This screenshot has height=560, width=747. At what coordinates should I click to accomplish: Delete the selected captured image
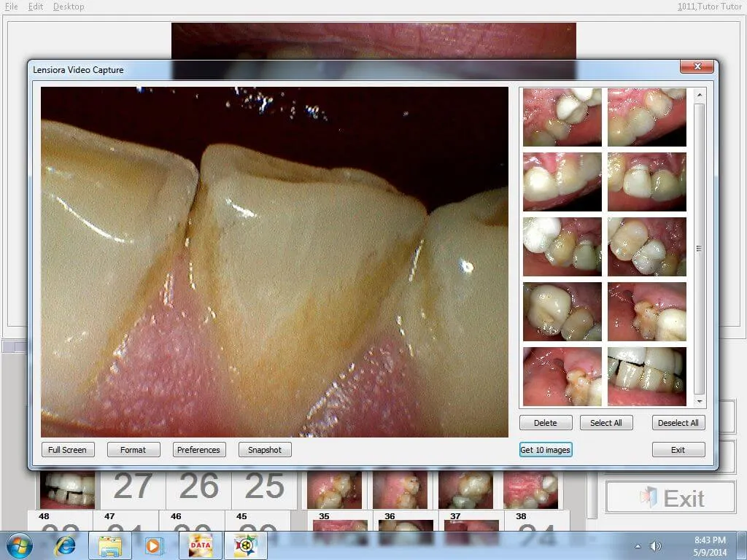pos(546,422)
